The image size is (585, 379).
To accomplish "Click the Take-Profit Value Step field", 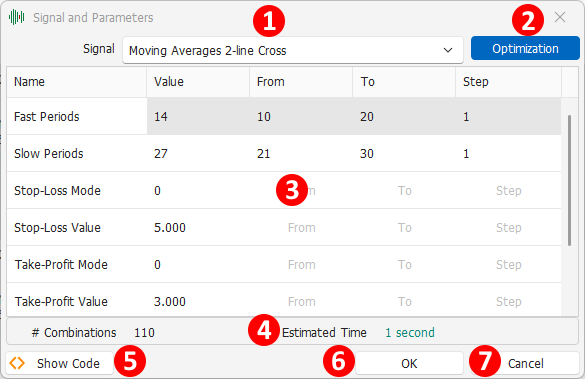I will coord(508,301).
